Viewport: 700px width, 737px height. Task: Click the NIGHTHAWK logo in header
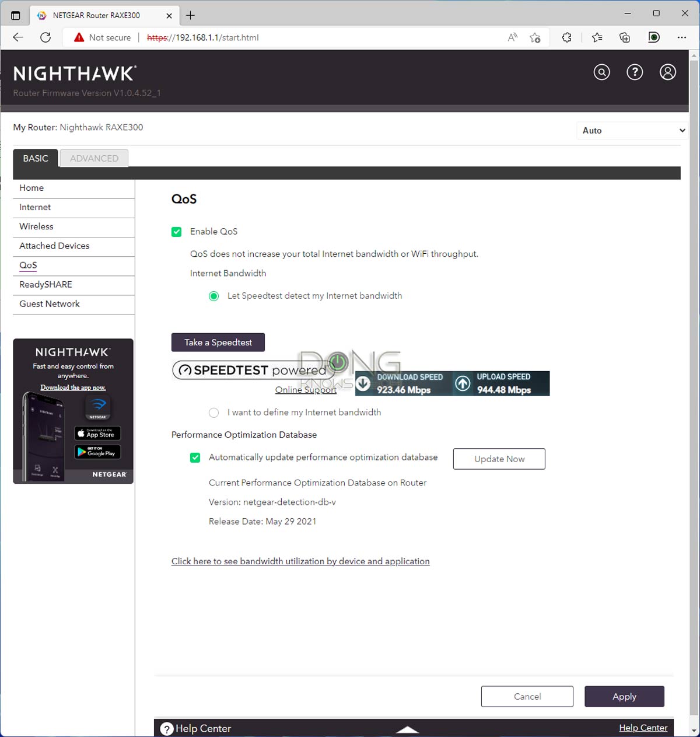coord(75,74)
